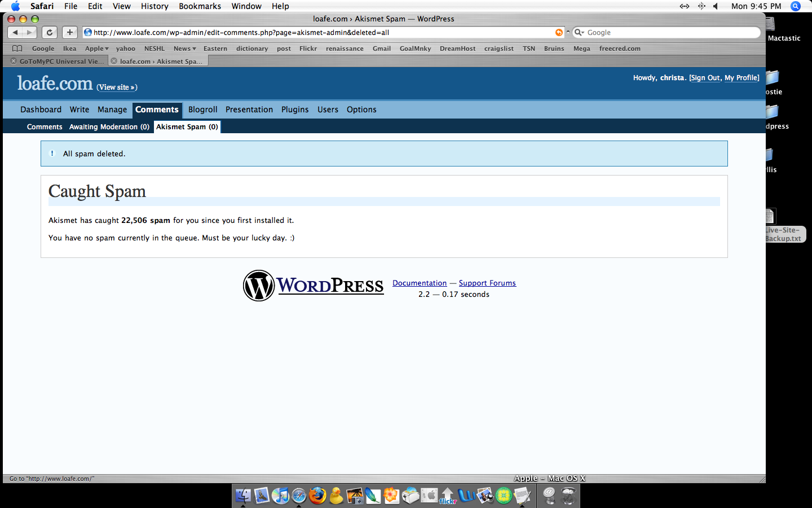812x508 pixels.
Task: Open the Flickr bookmark in bookmarks bar
Action: (x=308, y=49)
